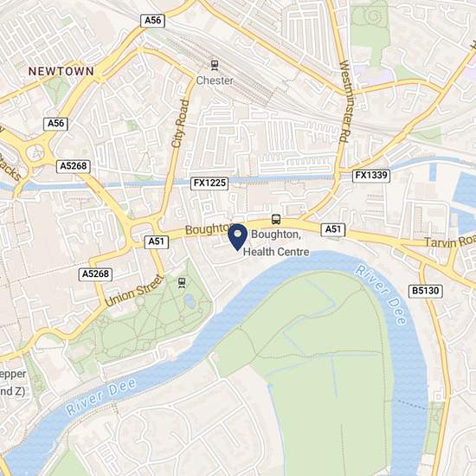Image resolution: width=476 pixels, height=476 pixels.
Task: Click the bus stop icon on Boughton road
Action: coord(275,219)
